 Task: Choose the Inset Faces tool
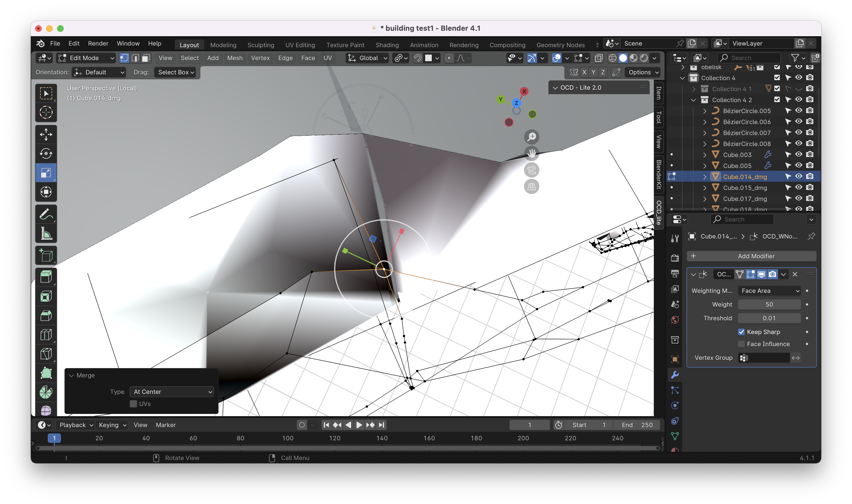click(46, 296)
